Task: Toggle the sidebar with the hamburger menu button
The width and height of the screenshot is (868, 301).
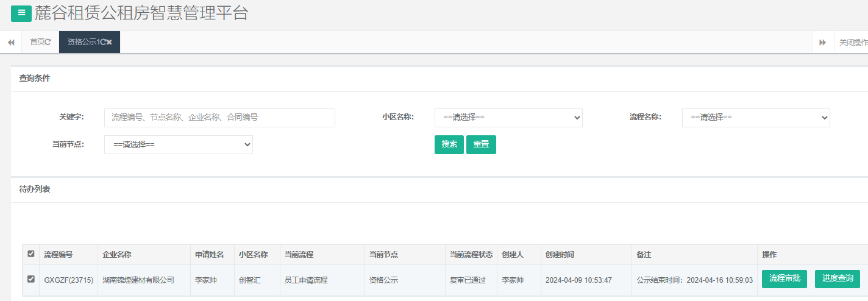Action: click(21, 13)
